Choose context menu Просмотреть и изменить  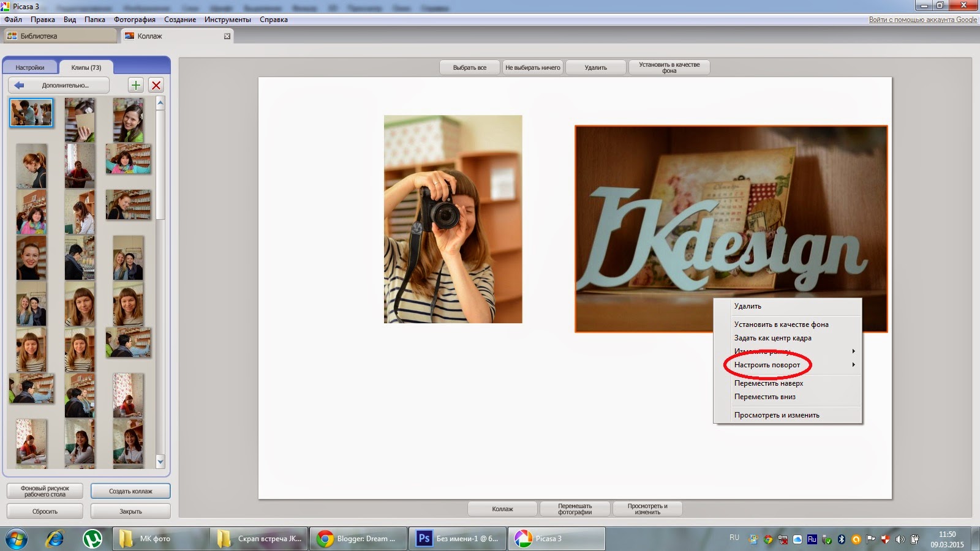(x=788, y=415)
